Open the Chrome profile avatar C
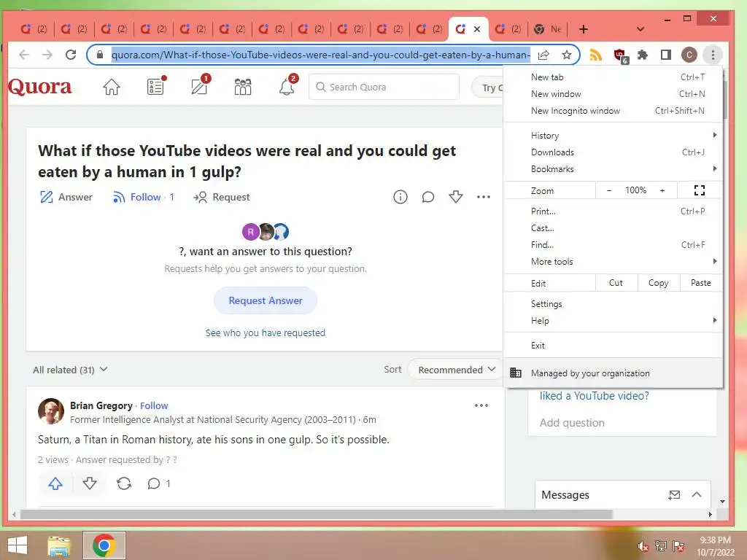Screen dimensions: 747x560 689,55
